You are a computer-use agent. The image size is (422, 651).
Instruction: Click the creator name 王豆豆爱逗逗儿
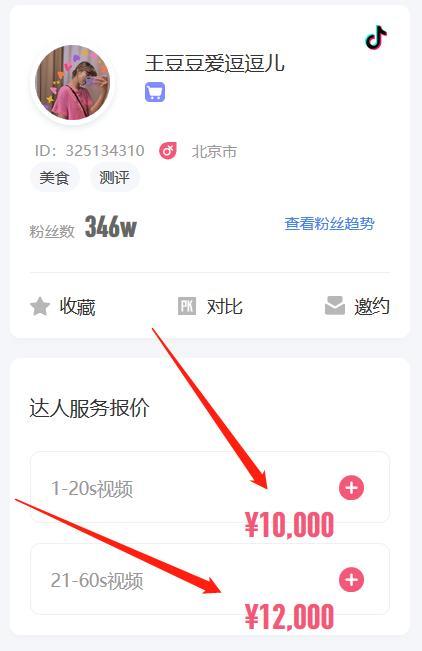tap(215, 64)
